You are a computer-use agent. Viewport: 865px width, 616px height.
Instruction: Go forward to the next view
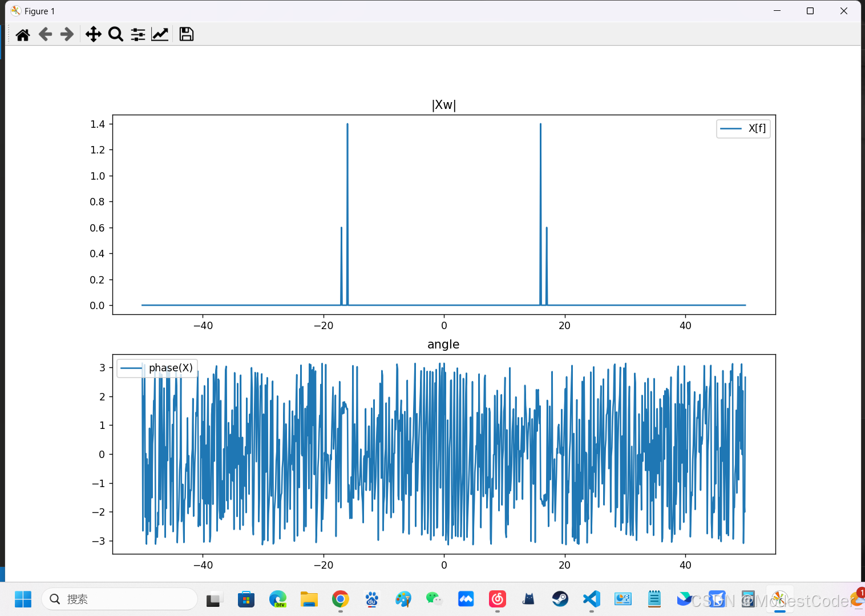coord(67,35)
